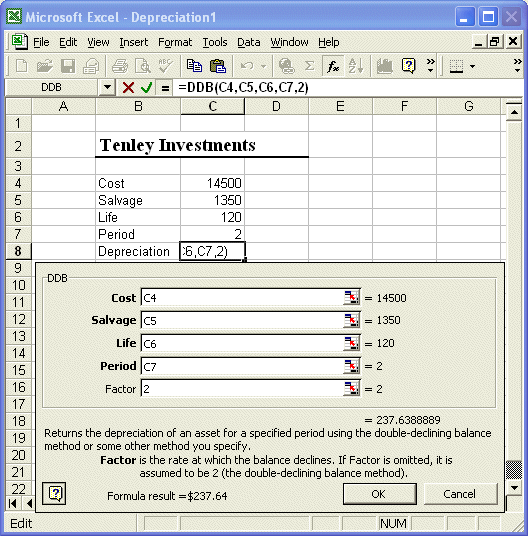Click the Paste Function fx icon
This screenshot has height=536, width=528.
(x=333, y=66)
